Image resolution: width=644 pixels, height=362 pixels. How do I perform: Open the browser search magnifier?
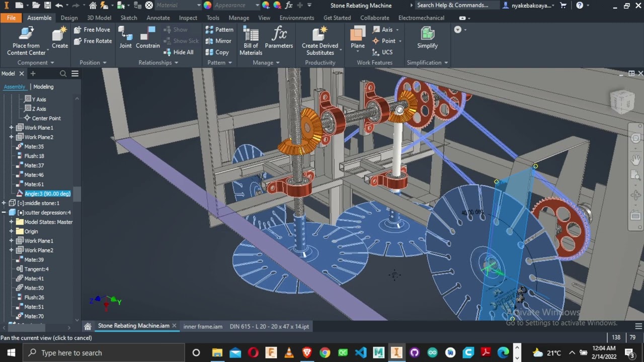pos(63,73)
